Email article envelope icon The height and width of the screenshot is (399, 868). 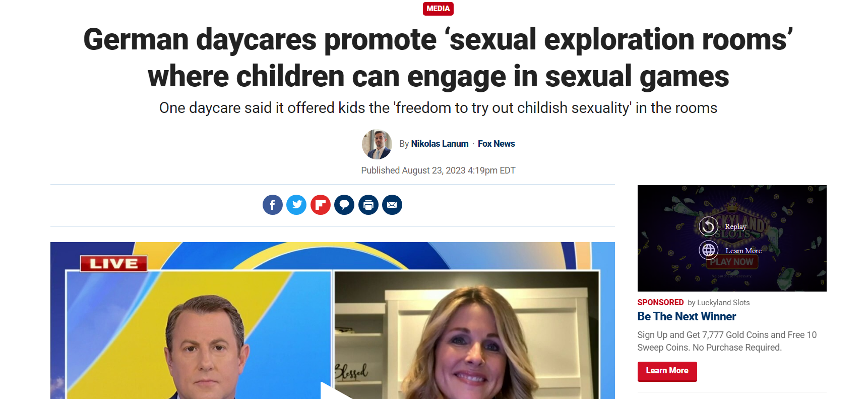pyautogui.click(x=392, y=205)
